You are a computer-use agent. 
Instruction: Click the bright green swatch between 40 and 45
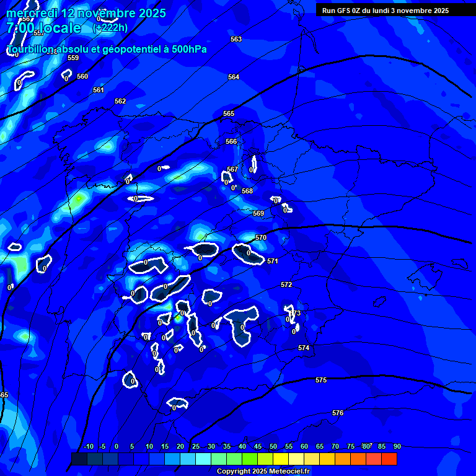(x=250, y=459)
